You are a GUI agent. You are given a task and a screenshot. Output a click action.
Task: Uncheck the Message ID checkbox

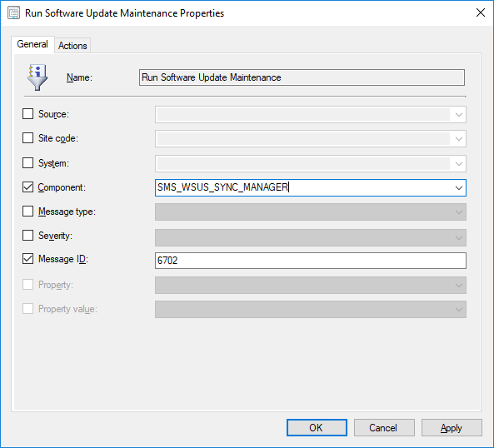pos(27,259)
